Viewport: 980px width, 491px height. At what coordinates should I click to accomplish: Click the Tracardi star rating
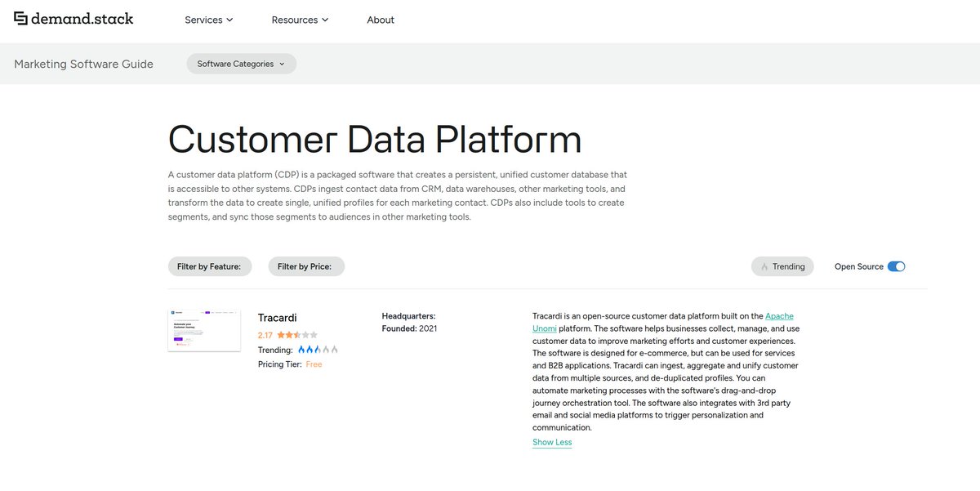[297, 335]
